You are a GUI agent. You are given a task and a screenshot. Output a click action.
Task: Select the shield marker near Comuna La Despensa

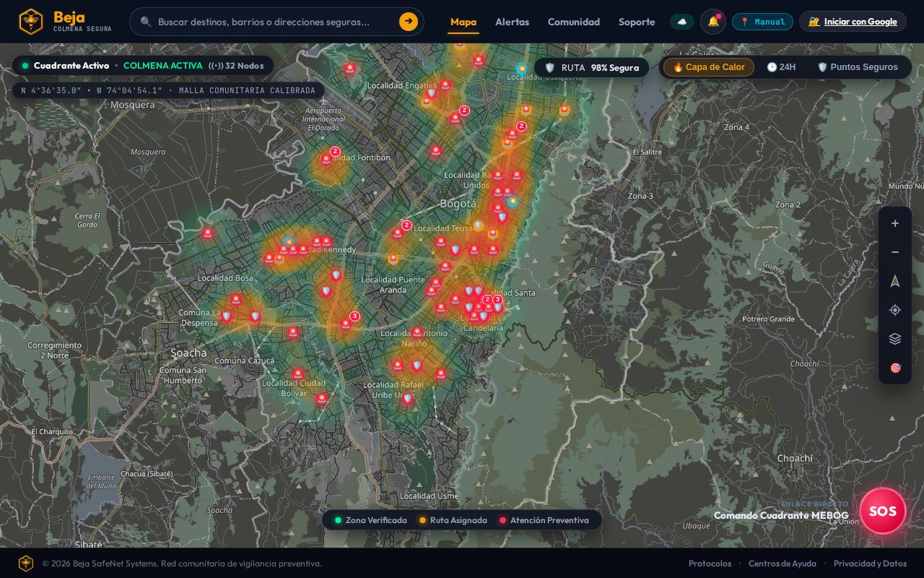[226, 316]
